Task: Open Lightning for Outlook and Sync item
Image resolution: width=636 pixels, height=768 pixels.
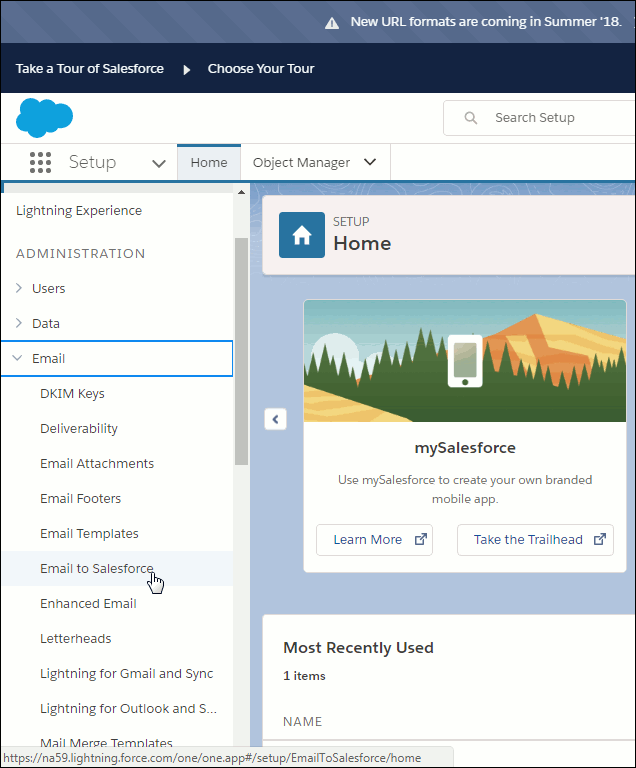Action: tap(128, 708)
